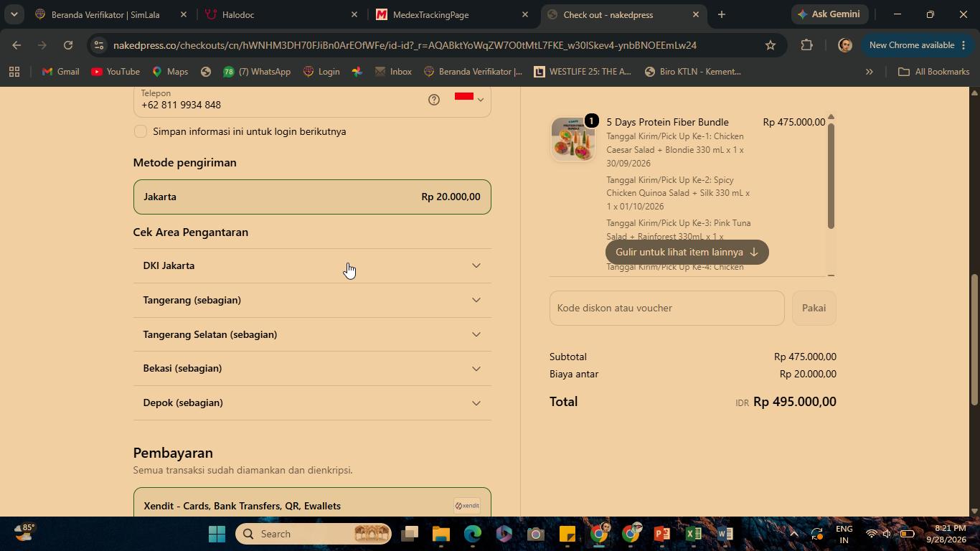The height and width of the screenshot is (551, 980).
Task: Click 'Gulir untuk lihat item lainnya' button
Action: pos(687,253)
